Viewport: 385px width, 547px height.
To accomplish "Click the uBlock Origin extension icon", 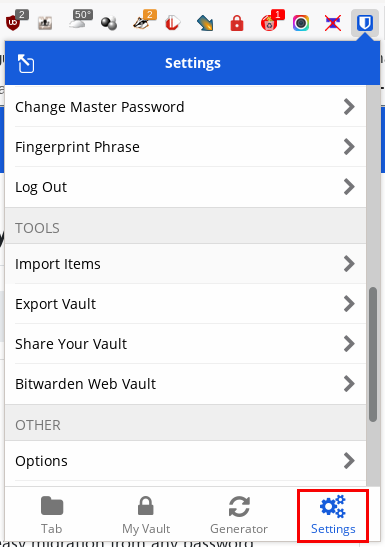I will pos(13,23).
